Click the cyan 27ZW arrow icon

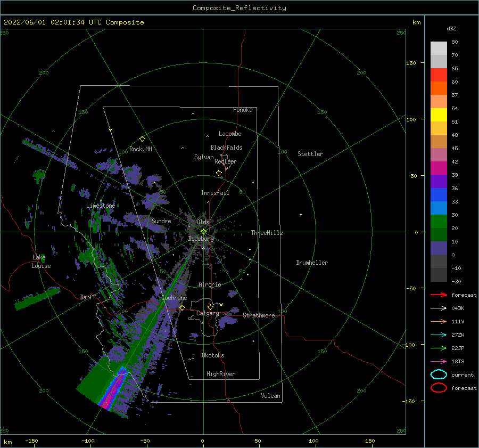point(439,335)
